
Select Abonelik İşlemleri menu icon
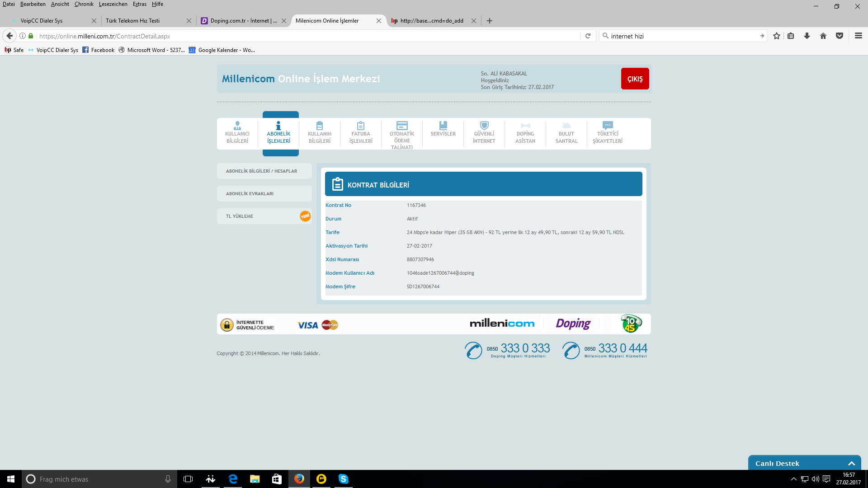(278, 125)
